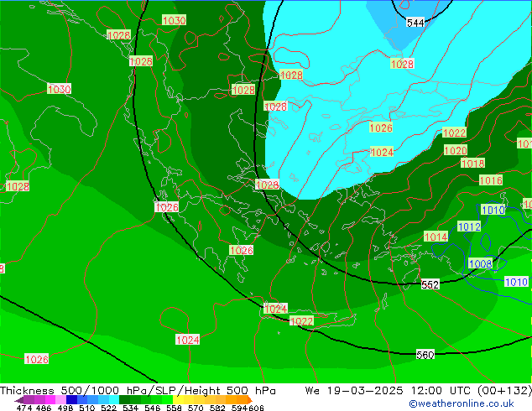Click the purple arrow at legend's left end
Image resolution: width=532 pixels, height=411 pixels.
click(x=18, y=400)
